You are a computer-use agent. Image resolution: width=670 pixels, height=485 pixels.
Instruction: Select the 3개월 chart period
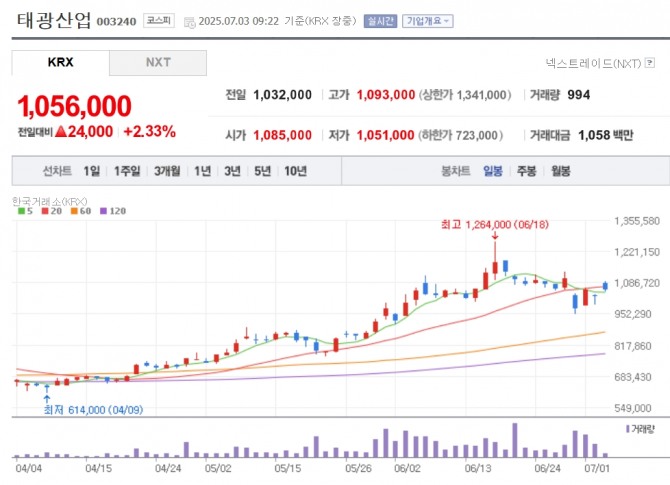[166, 171]
